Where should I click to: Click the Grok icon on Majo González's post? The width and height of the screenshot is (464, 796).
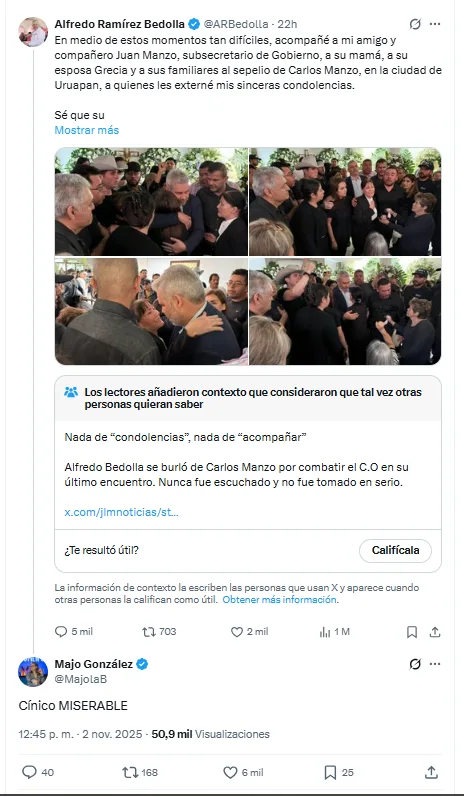coord(415,664)
